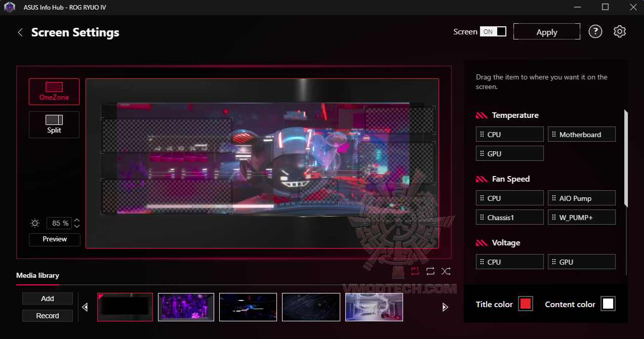Image resolution: width=644 pixels, height=339 pixels.
Task: Select the dark neon-line media thumbnail
Action: click(x=248, y=307)
